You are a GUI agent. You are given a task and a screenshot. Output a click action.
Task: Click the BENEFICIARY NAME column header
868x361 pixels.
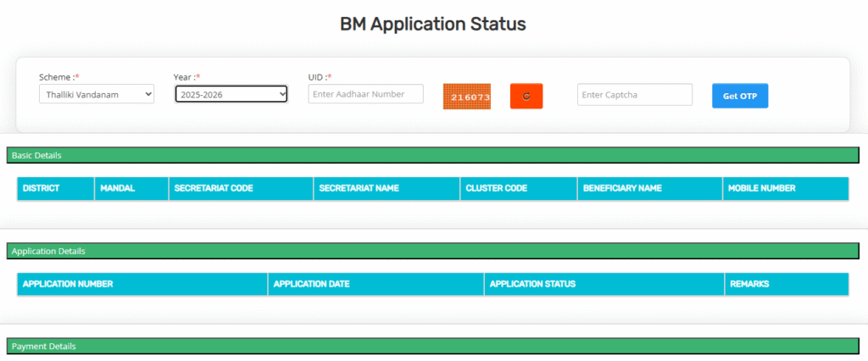pos(650,188)
